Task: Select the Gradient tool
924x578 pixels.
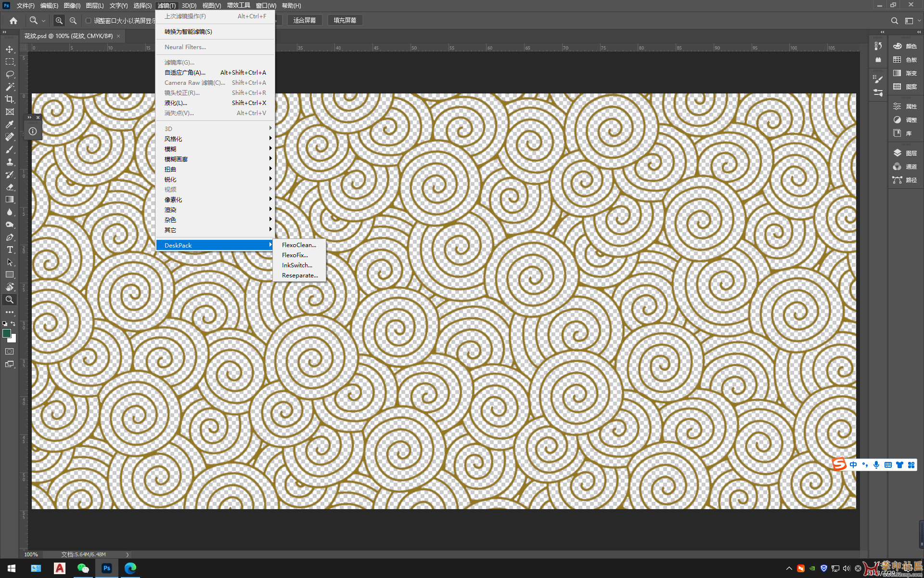Action: click(10, 199)
